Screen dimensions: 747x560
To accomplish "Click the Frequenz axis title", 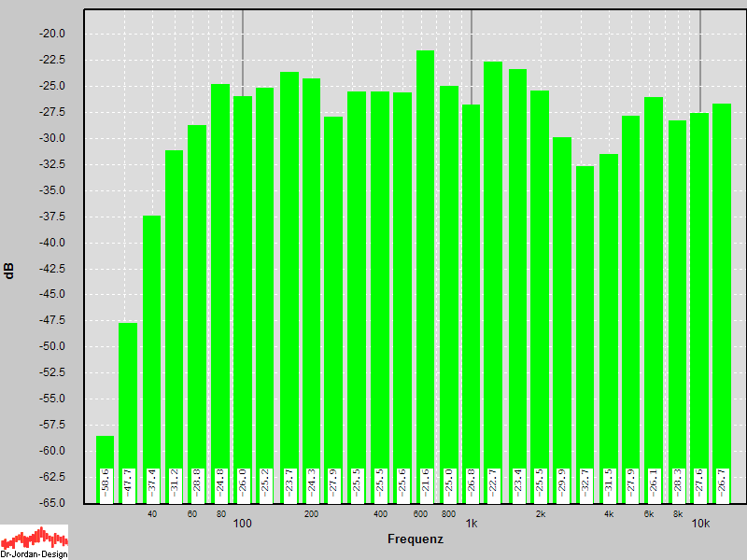I will [415, 539].
